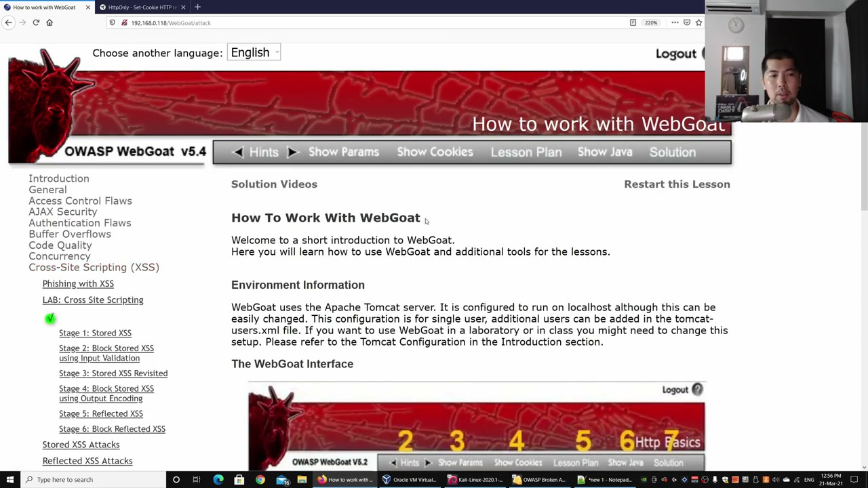Reload the page with the refresh icon

click(x=36, y=22)
